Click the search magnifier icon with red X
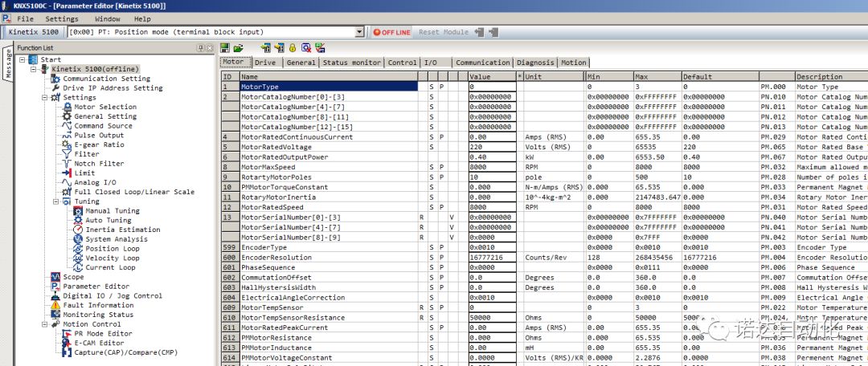This screenshot has height=366, width=868. (306, 48)
